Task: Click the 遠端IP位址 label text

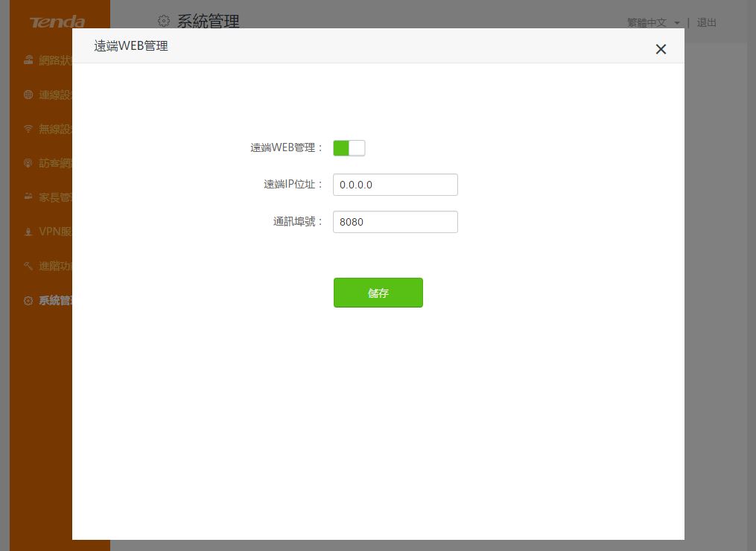Action: (293, 184)
